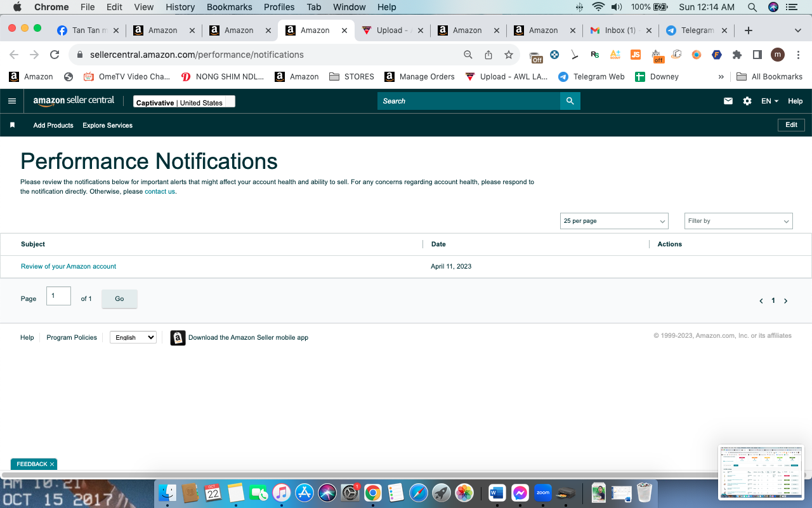812x508 pixels.
Task: Click the Seller Central search field
Action: (469, 101)
